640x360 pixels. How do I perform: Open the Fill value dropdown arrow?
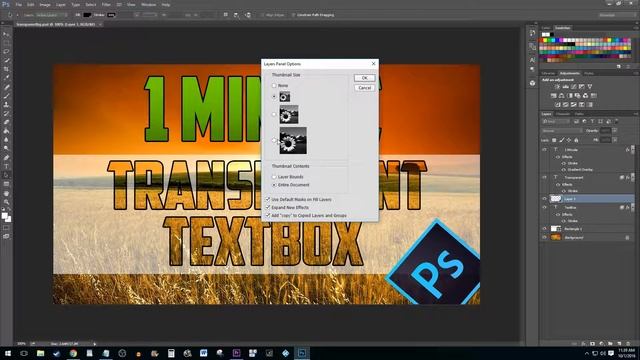point(615,140)
